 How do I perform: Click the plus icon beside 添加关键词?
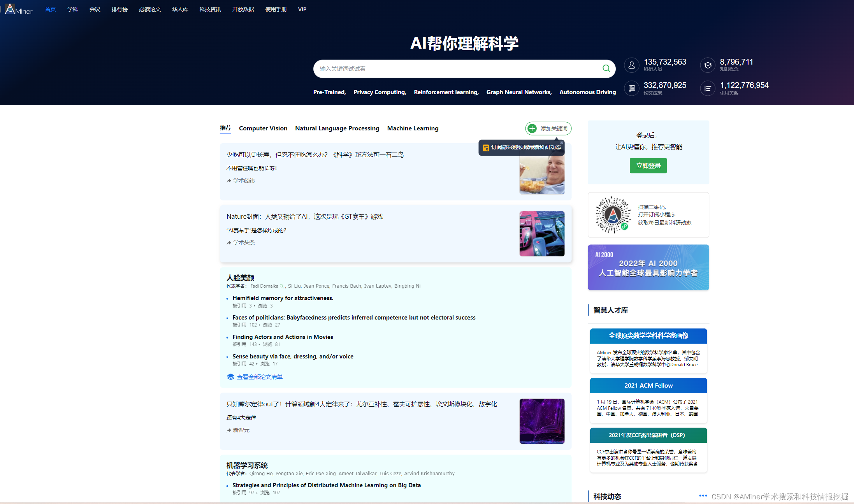tap(532, 128)
